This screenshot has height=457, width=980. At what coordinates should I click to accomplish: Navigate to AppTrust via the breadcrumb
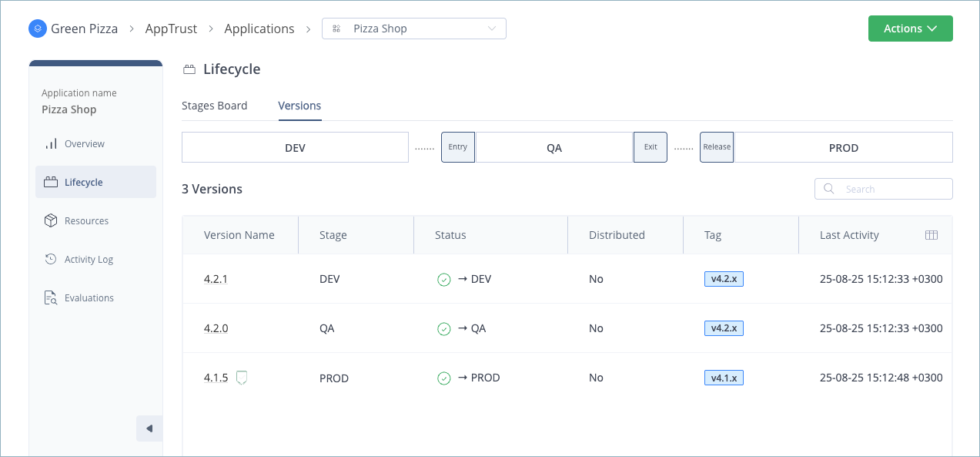tap(171, 29)
